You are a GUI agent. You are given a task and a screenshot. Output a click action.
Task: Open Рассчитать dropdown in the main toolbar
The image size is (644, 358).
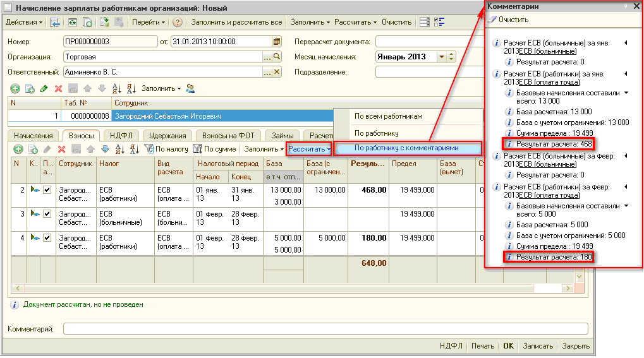click(355, 22)
